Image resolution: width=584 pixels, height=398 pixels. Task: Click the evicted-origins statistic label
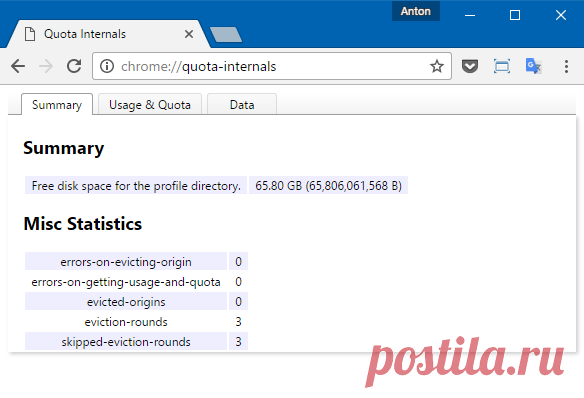[x=126, y=302]
